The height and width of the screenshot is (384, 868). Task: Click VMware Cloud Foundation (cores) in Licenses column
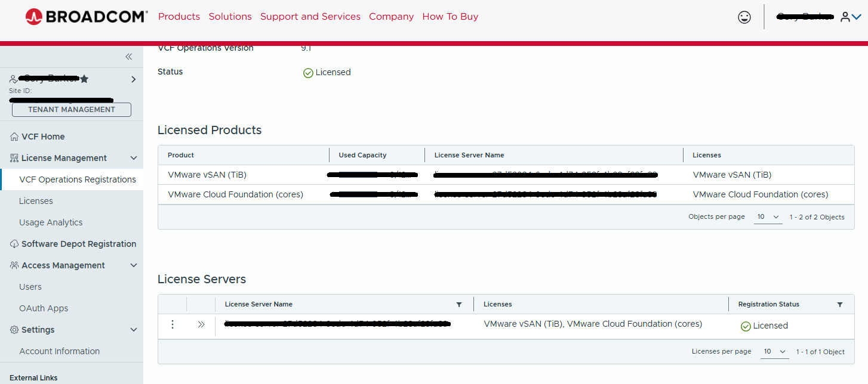pos(761,194)
